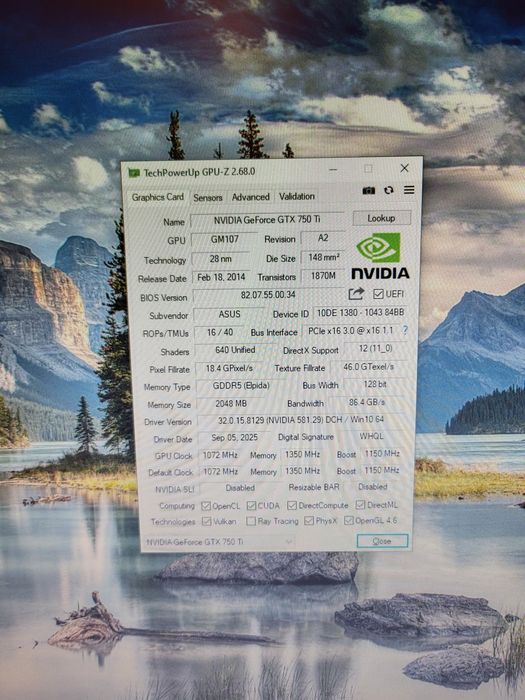Click the Shaders value 640 Unified
Image resolution: width=525 pixels, height=700 pixels.
(235, 350)
